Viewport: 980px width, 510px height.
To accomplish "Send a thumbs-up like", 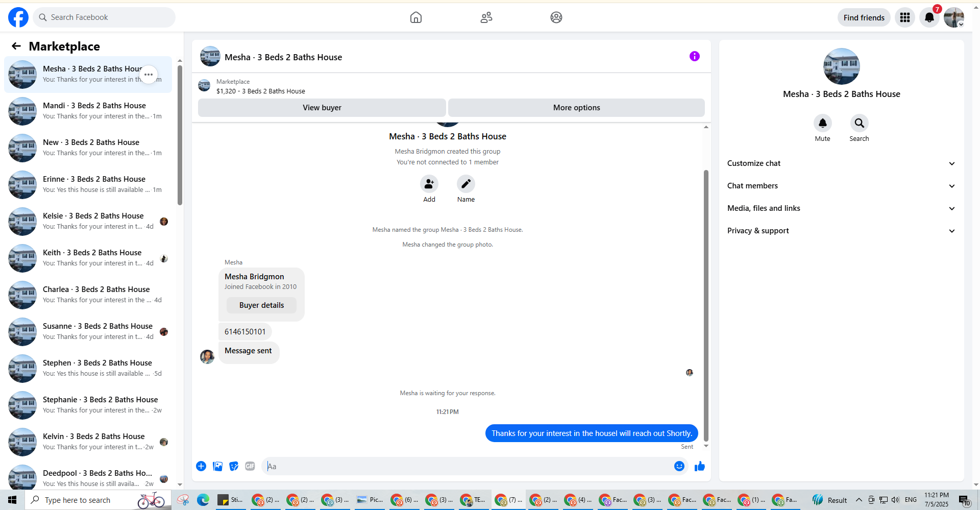I will tap(700, 466).
